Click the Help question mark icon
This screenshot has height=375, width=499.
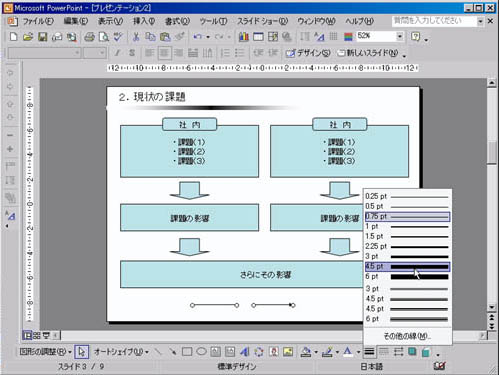415,36
